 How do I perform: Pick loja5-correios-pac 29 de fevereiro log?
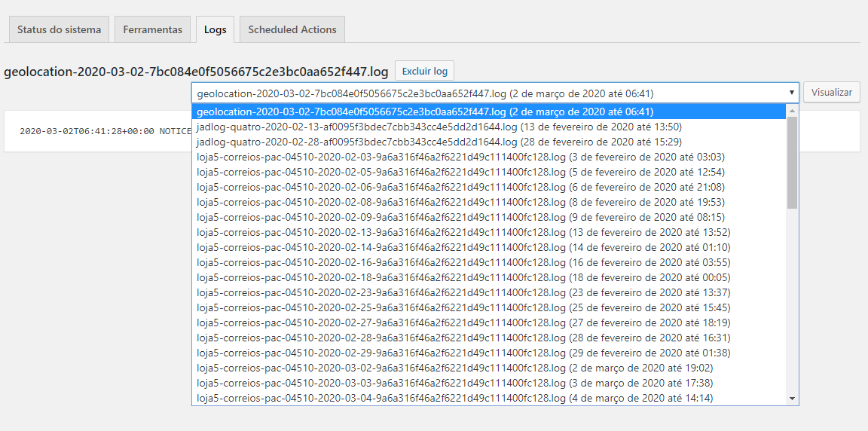pos(463,353)
